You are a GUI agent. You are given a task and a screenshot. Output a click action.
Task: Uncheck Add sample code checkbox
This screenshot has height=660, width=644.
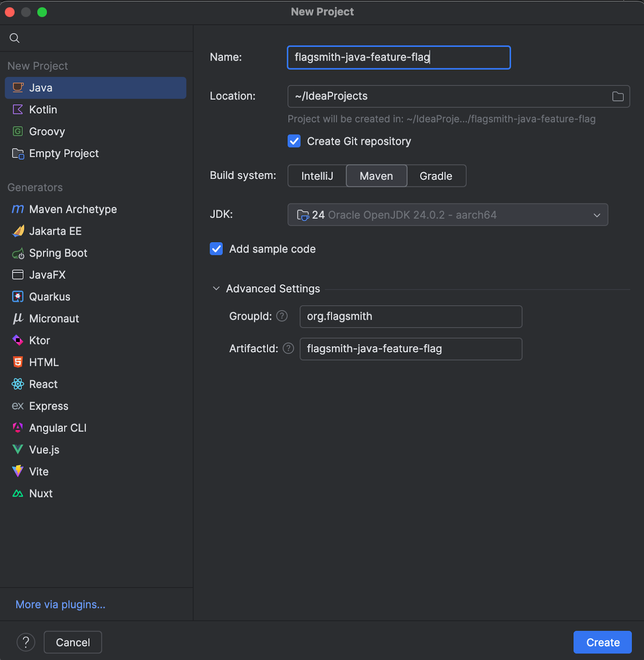point(216,249)
